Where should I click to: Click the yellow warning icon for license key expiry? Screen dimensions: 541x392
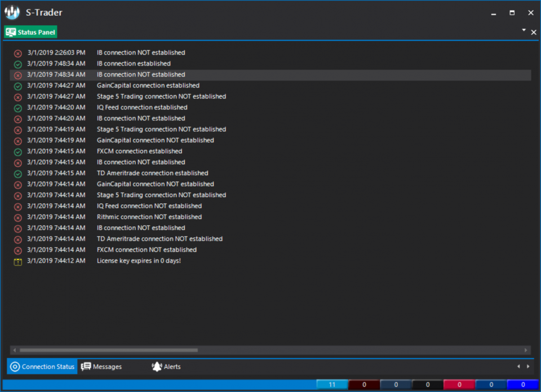click(x=18, y=262)
